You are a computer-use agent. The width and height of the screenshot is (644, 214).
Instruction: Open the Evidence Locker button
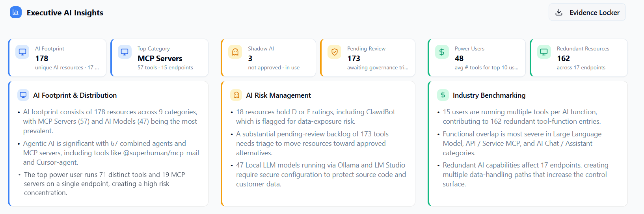pyautogui.click(x=587, y=12)
